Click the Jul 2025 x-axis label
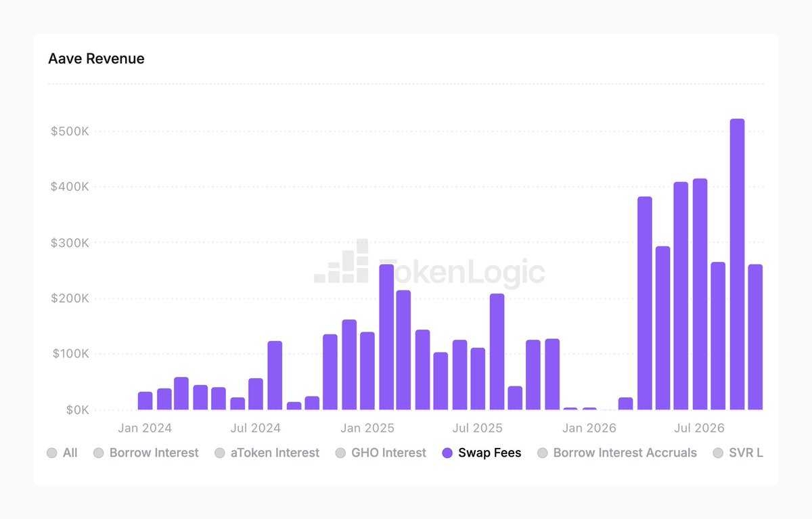The height and width of the screenshot is (519, 812). [x=478, y=428]
